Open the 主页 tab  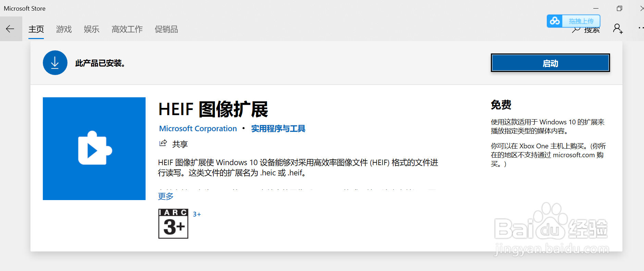(36, 29)
